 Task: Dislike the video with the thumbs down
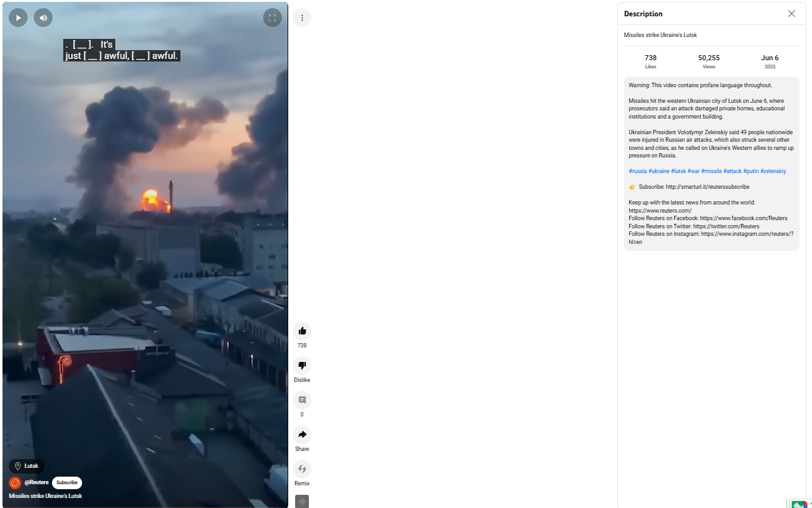click(302, 366)
